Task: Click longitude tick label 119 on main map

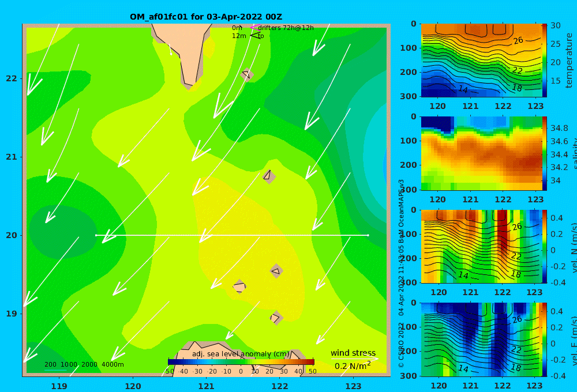Action: [x=59, y=386]
